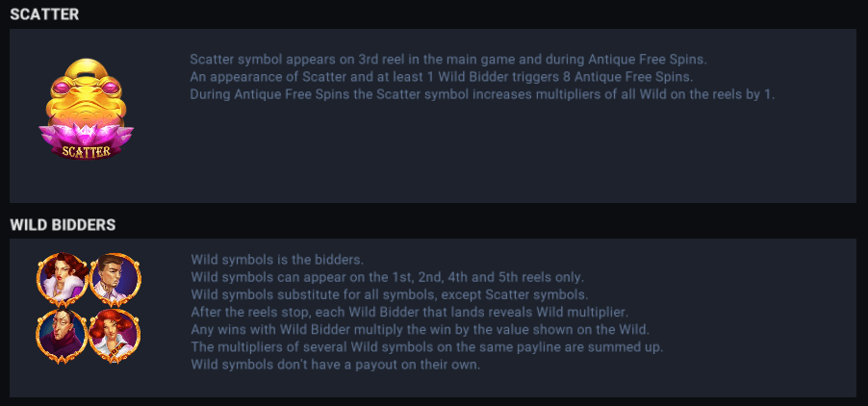Select the Wild Bidder woman in fur collar
The image size is (868, 406).
62,281
